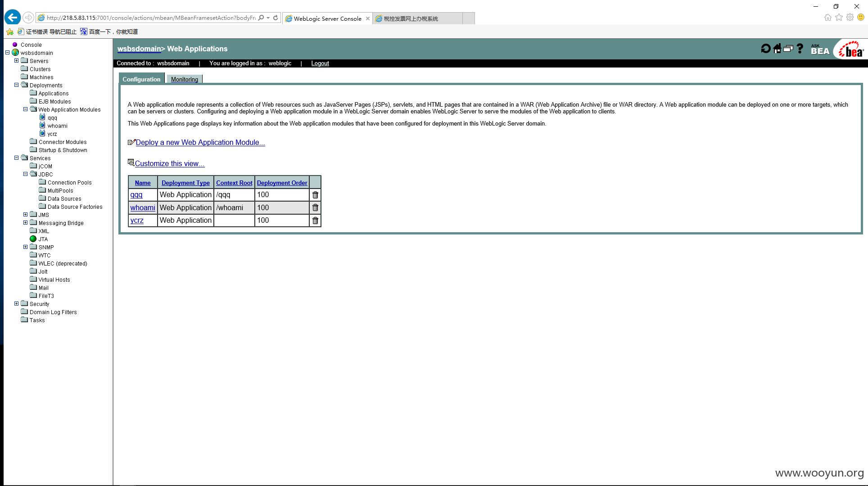
Task: Reload page using address bar refresh icon
Action: point(276,18)
